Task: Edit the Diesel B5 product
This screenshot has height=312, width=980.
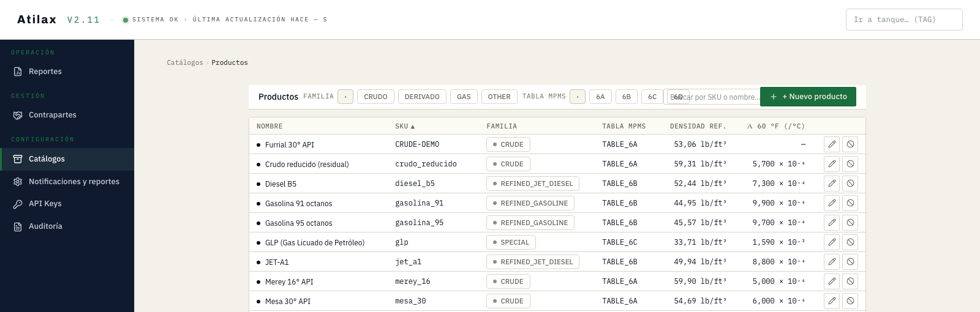Action: pos(832,184)
